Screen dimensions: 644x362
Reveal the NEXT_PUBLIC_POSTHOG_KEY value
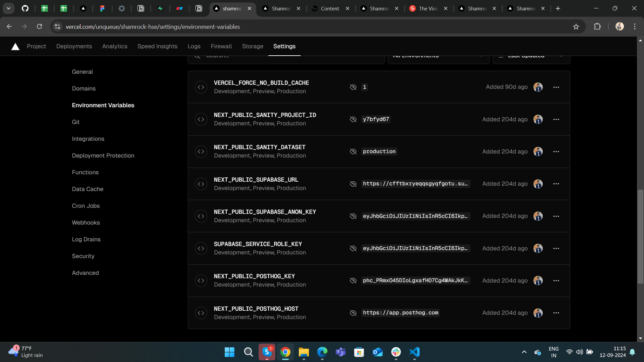point(353,281)
